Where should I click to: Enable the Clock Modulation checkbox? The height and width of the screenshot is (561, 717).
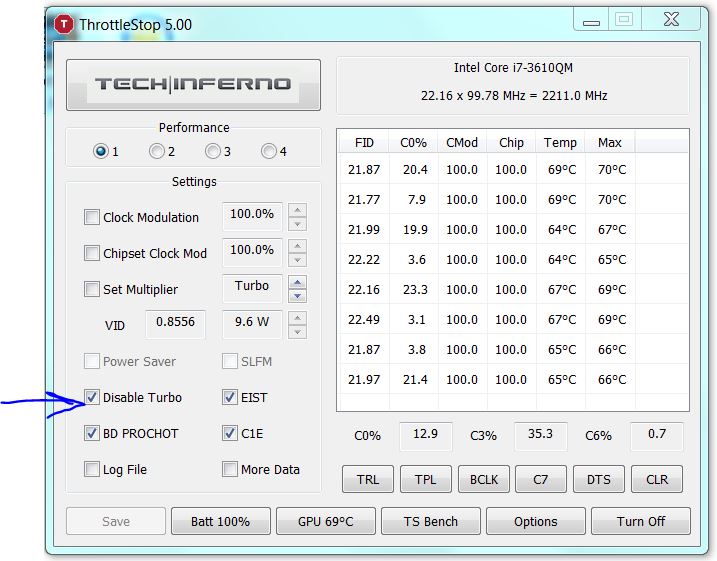click(92, 217)
